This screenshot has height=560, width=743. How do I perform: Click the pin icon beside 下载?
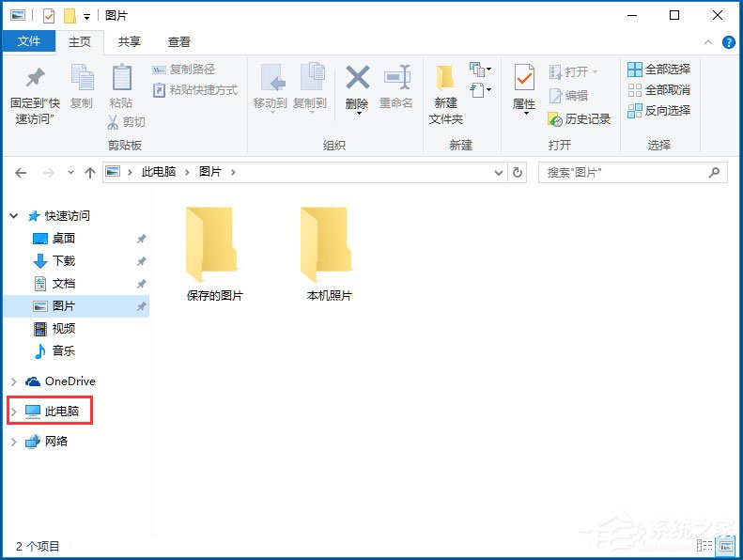click(x=141, y=261)
